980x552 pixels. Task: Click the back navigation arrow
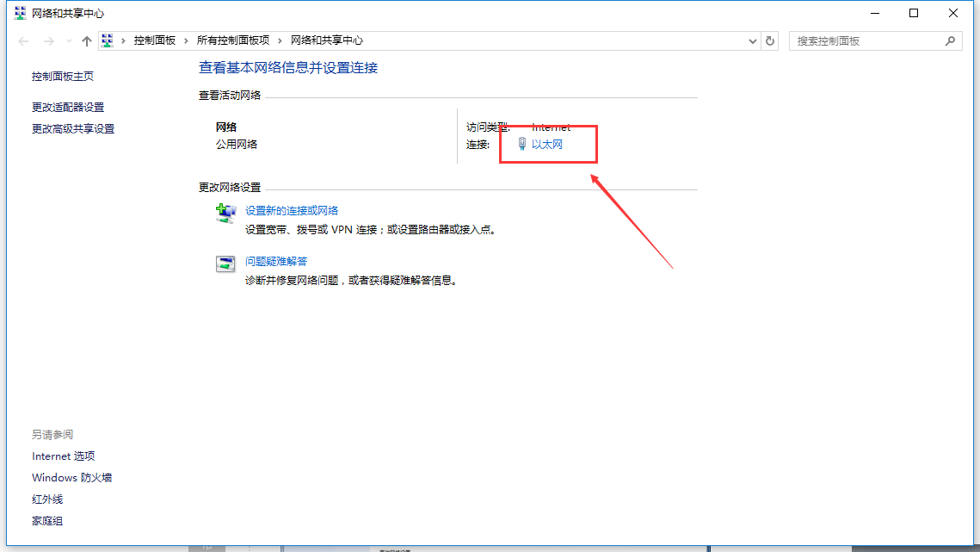click(22, 40)
